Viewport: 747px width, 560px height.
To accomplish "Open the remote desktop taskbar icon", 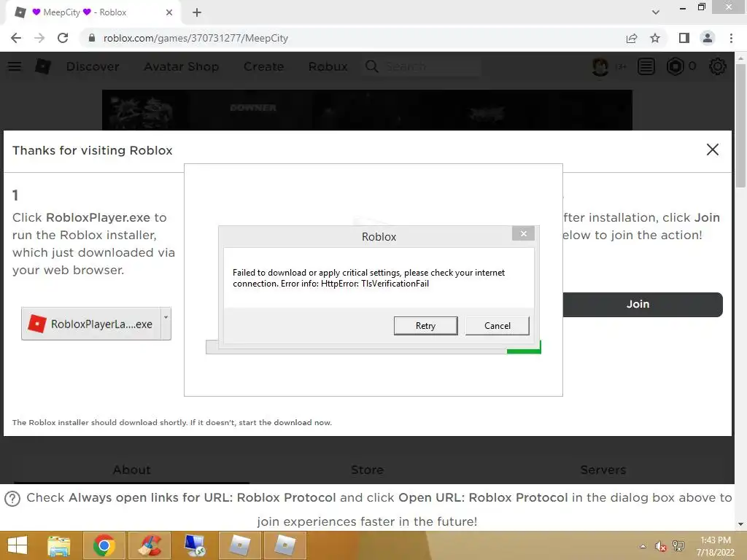I will click(194, 545).
